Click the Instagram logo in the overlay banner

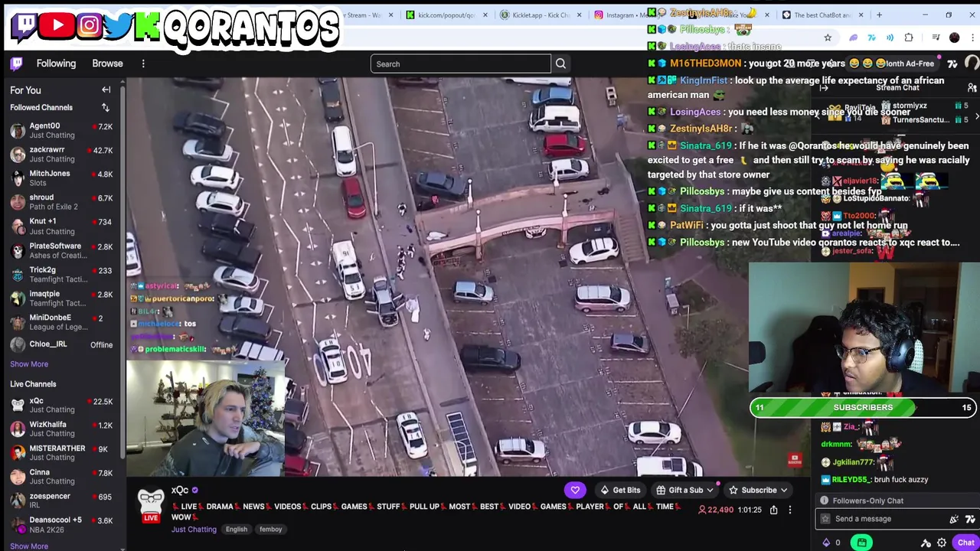90,25
